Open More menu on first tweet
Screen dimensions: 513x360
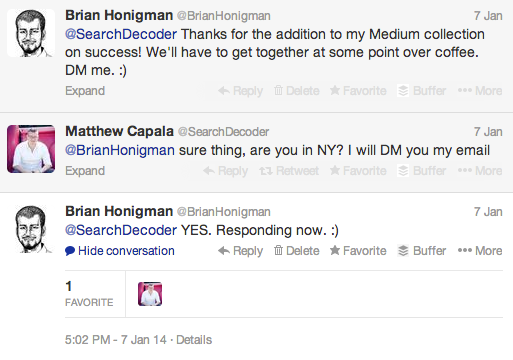[480, 91]
